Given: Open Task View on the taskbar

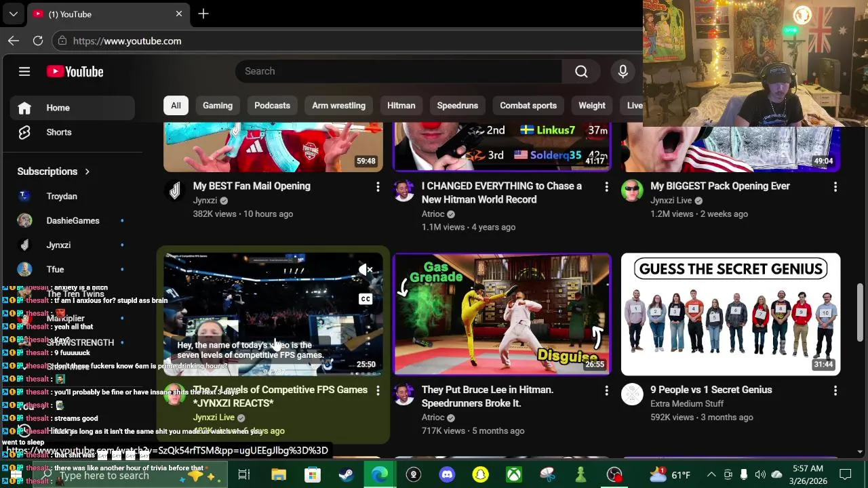Looking at the screenshot, I should [x=244, y=474].
